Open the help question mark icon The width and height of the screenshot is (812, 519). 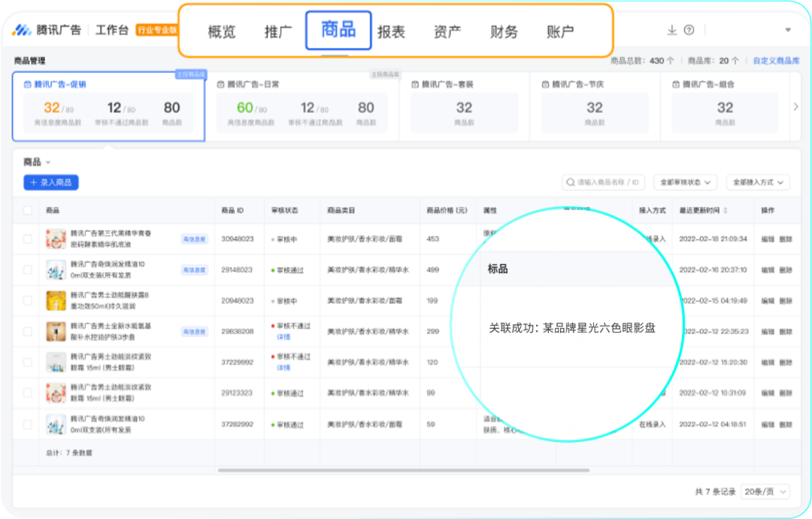tap(689, 30)
